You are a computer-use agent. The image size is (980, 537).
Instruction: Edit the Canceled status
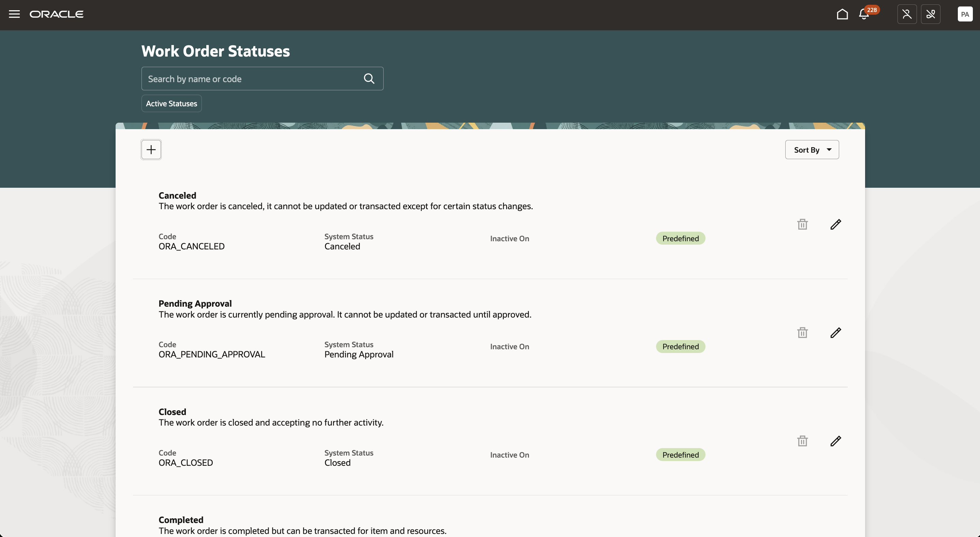[x=835, y=224]
